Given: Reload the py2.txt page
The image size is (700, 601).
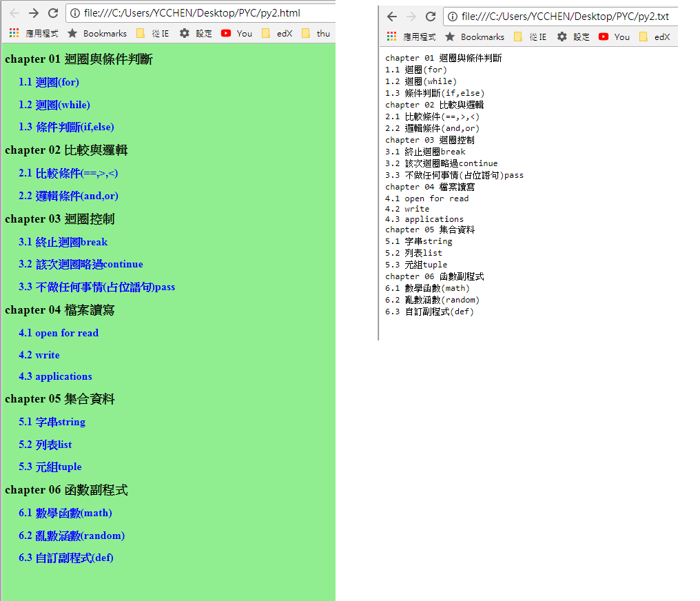Looking at the screenshot, I should (x=431, y=17).
